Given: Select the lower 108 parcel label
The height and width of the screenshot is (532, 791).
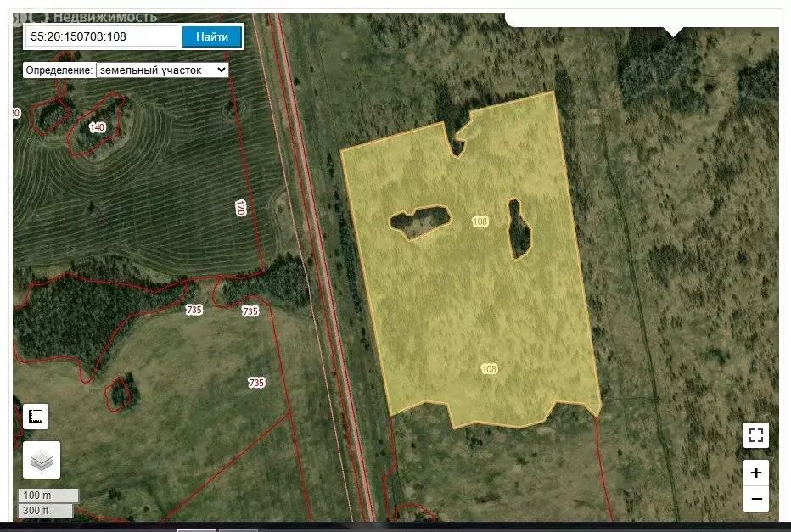Looking at the screenshot, I should tap(489, 369).
